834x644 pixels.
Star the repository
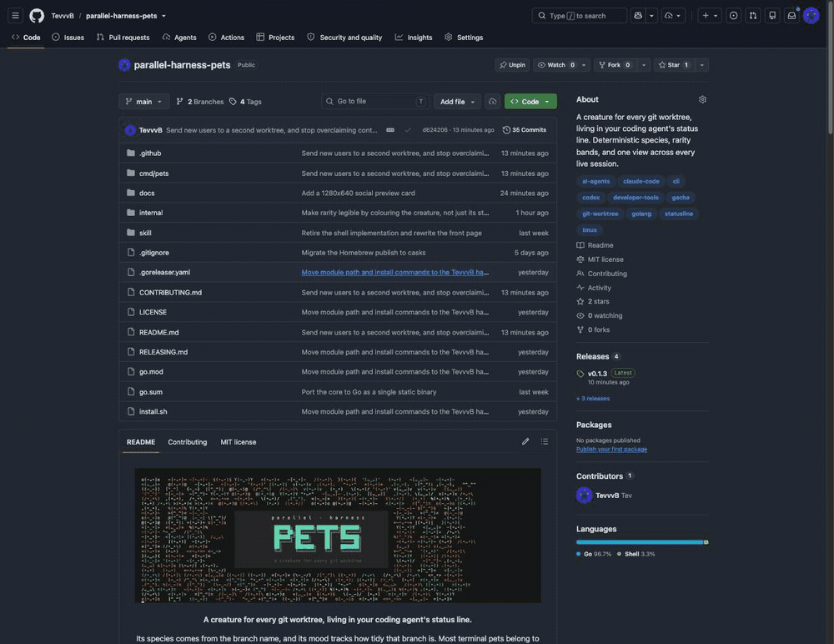(673, 65)
